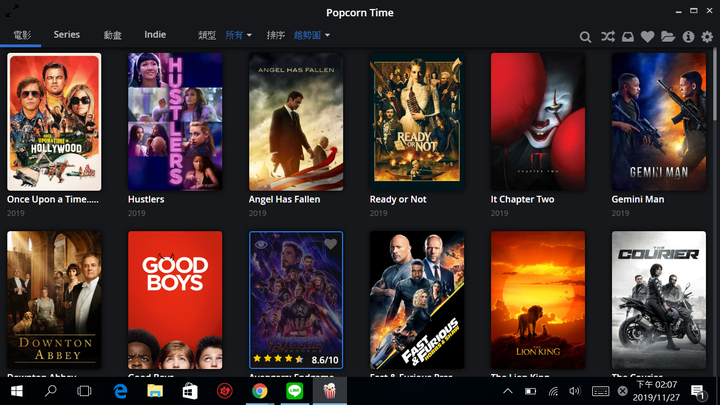The width and height of the screenshot is (720, 405).
Task: Mark Avengers Endgame as watched with eye icon
Action: 261,244
